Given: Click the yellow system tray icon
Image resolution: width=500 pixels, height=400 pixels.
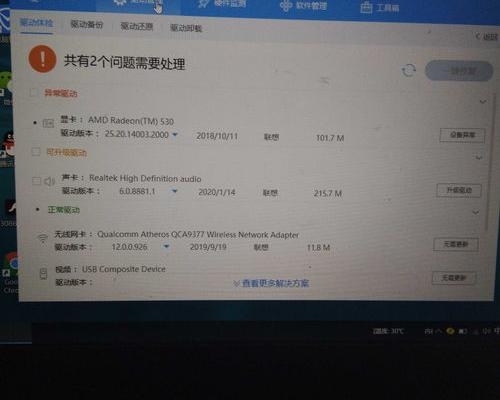Looking at the screenshot, I should tap(450, 331).
